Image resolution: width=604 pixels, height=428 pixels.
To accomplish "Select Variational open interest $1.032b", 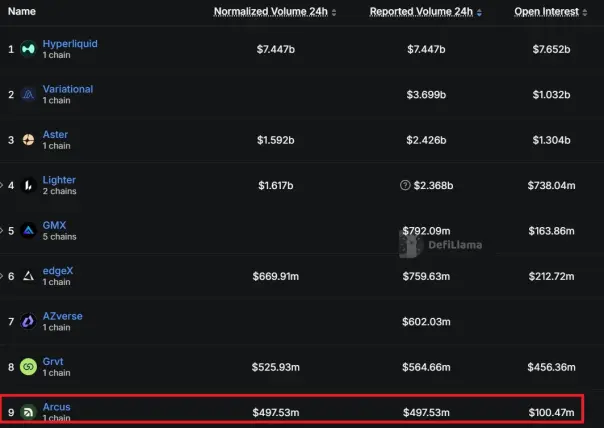I will 551,95.
